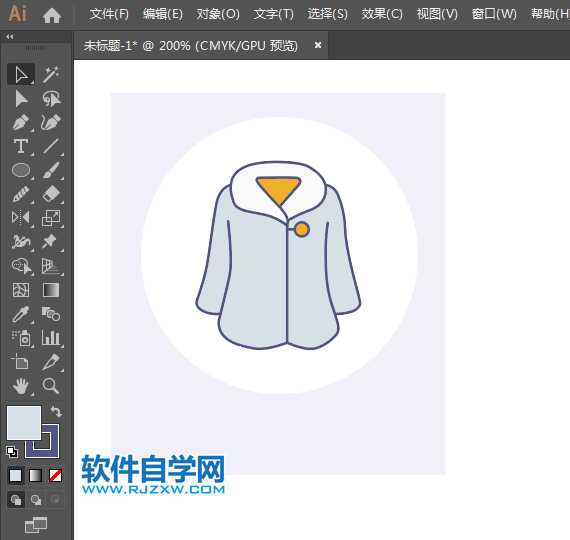This screenshot has width=570, height=540.
Task: Close the 未标题-1 document tab
Action: click(318, 45)
